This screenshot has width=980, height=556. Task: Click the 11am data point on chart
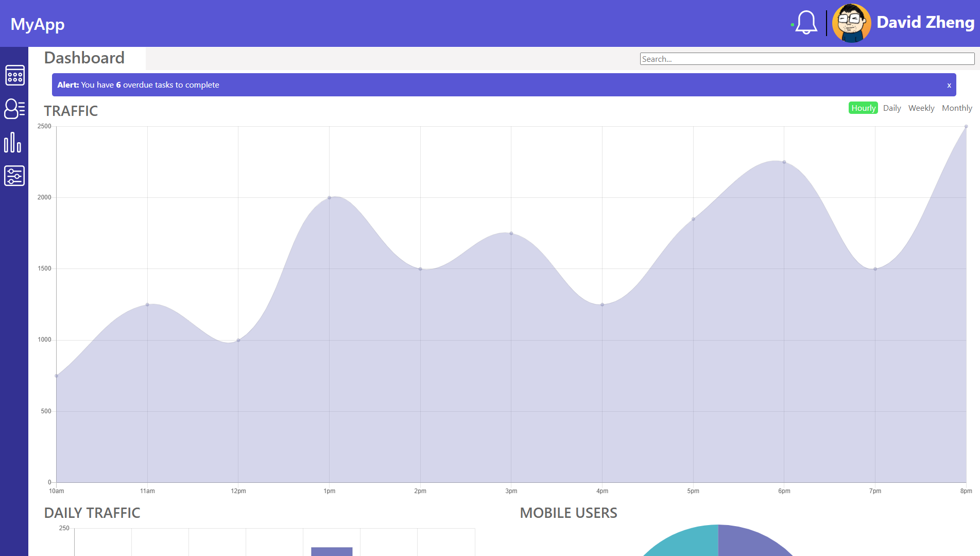(147, 305)
